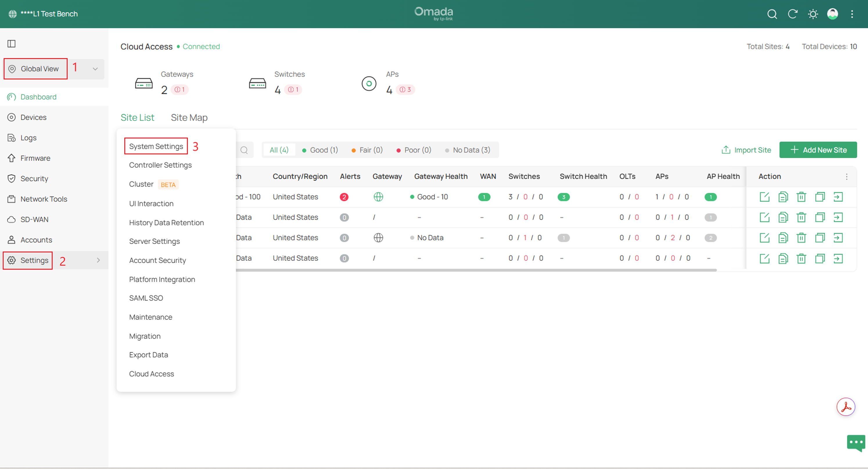Click the red alerts badge showing 2
Image resolution: width=868 pixels, height=469 pixels.
(x=344, y=197)
